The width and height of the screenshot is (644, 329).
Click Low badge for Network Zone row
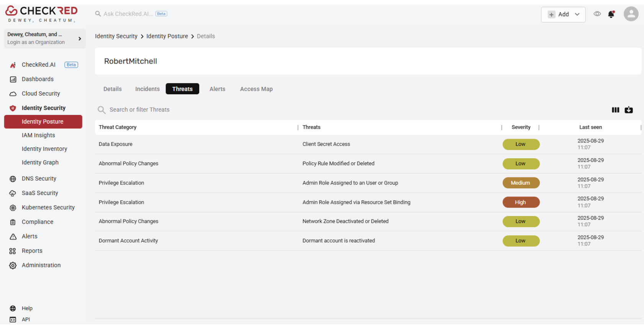521,221
